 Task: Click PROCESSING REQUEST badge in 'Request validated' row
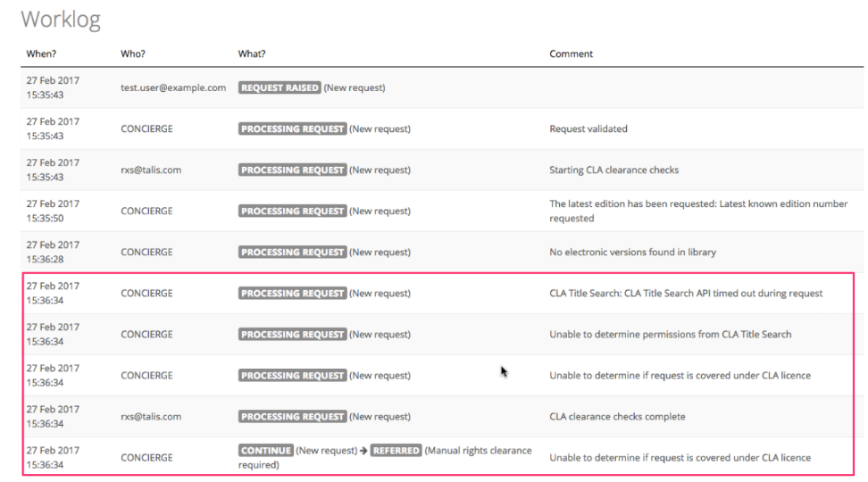292,129
